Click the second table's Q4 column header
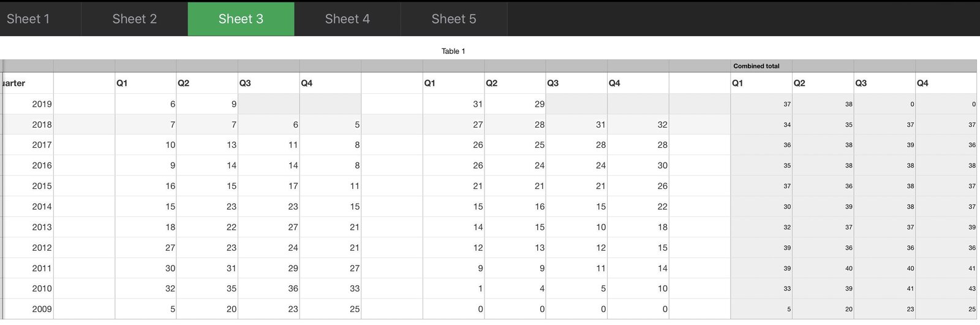 638,83
